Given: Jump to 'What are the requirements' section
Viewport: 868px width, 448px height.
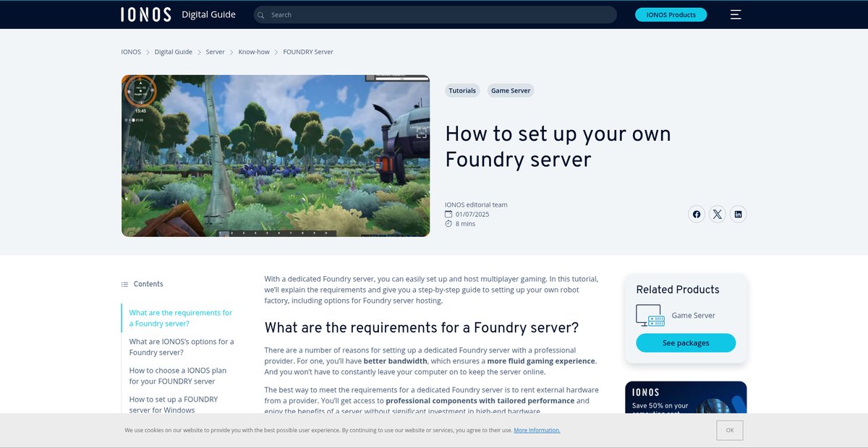Looking at the screenshot, I should (181, 318).
